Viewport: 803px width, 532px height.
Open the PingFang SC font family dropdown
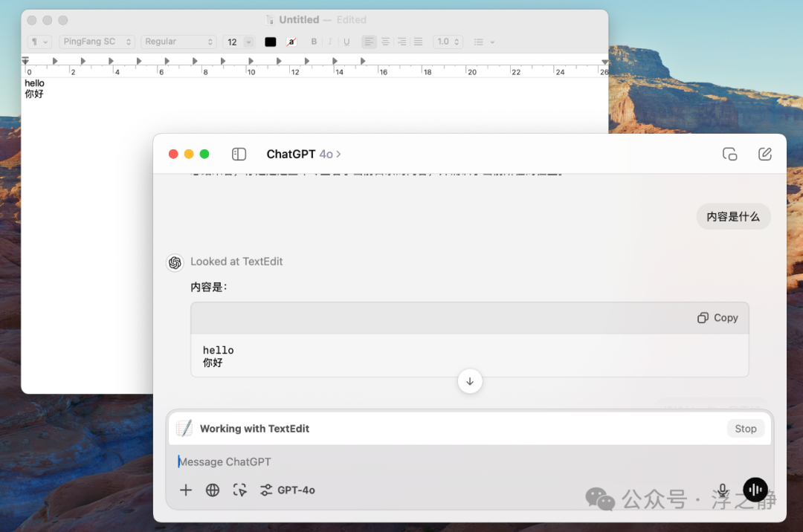point(97,42)
